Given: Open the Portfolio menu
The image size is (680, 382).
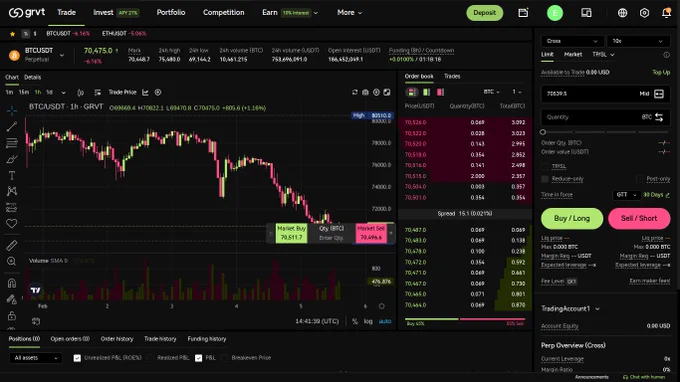Looking at the screenshot, I should [x=171, y=13].
